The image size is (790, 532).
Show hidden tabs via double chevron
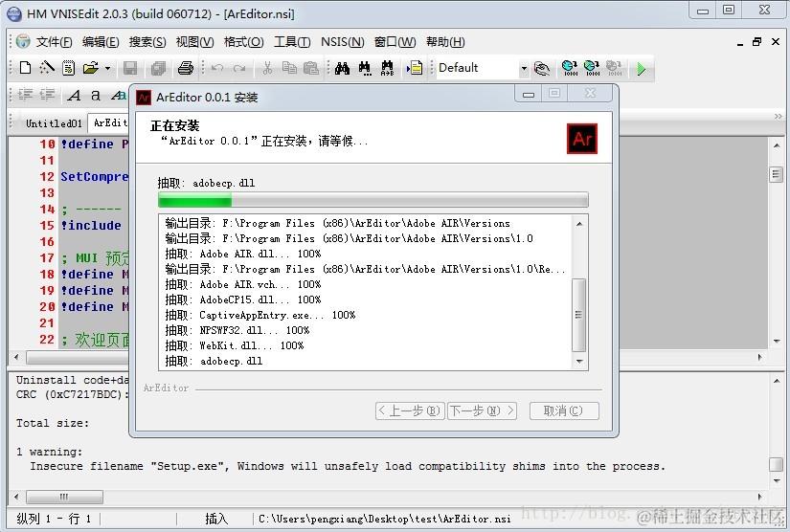[x=779, y=117]
